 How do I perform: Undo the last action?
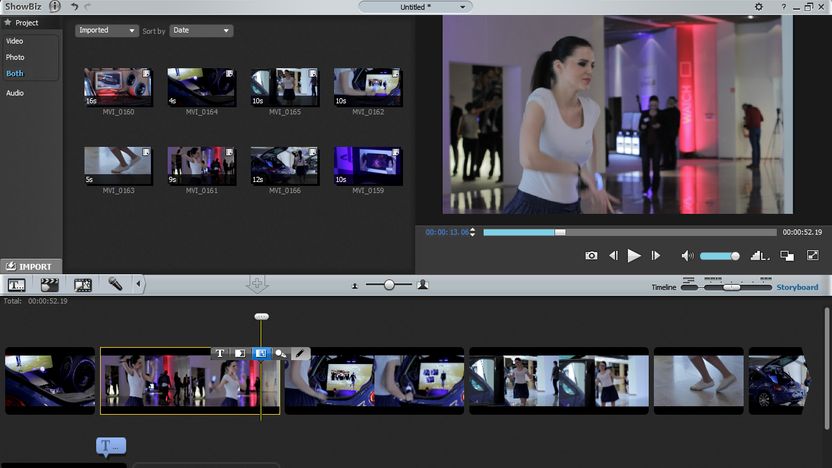coord(74,6)
